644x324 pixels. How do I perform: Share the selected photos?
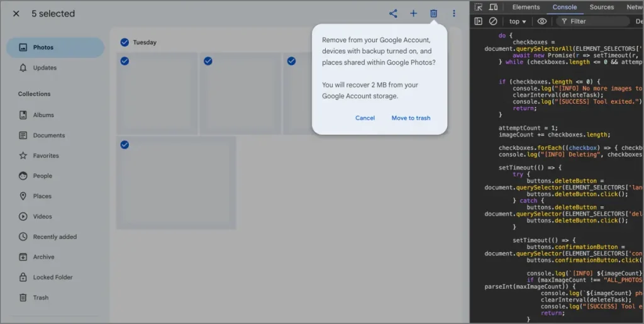(393, 14)
